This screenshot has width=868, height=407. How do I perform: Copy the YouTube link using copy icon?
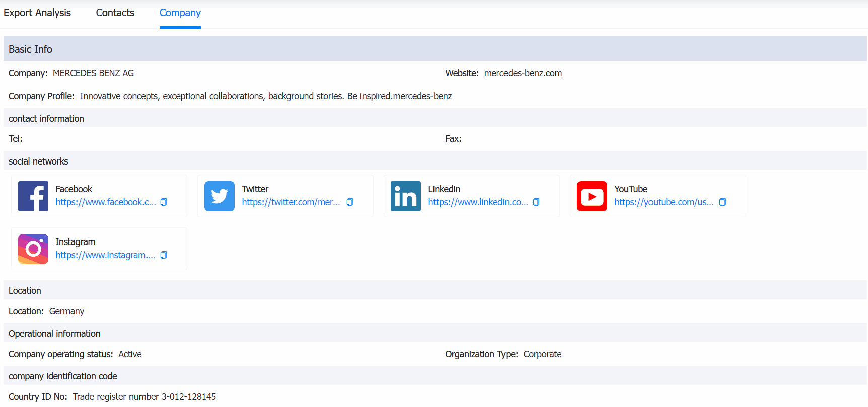(x=722, y=202)
